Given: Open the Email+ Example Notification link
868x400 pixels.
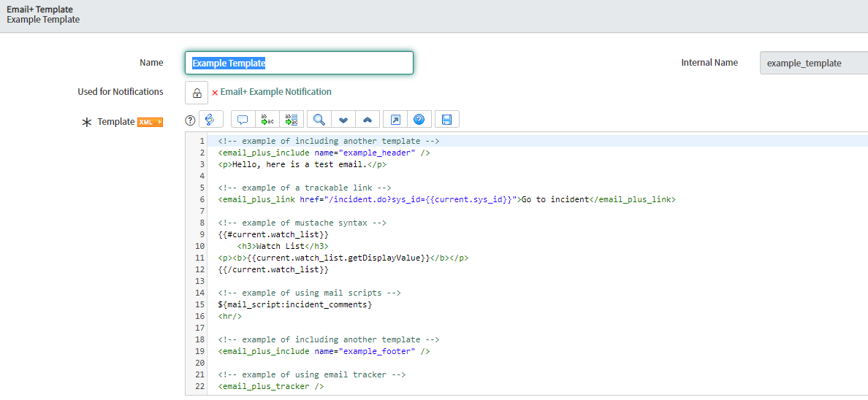Looking at the screenshot, I should click(275, 92).
